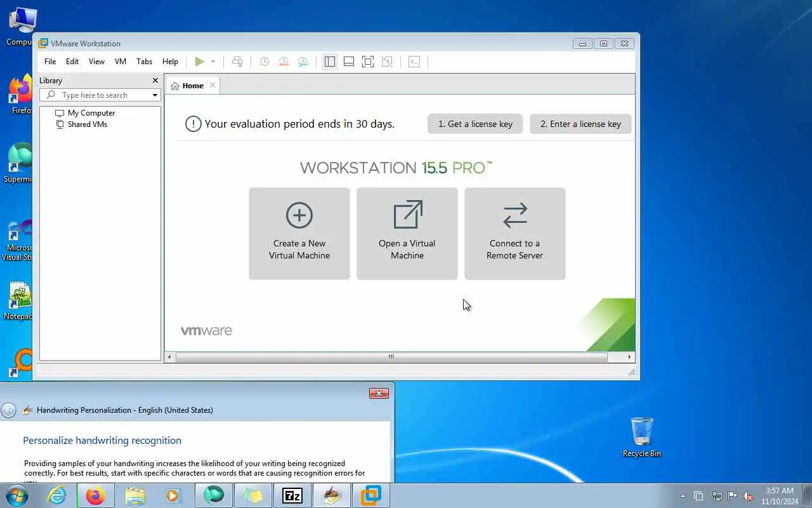Viewport: 812px width, 508px height.
Task: Open the Snapshot Manager toolbar icon
Action: pos(303,62)
